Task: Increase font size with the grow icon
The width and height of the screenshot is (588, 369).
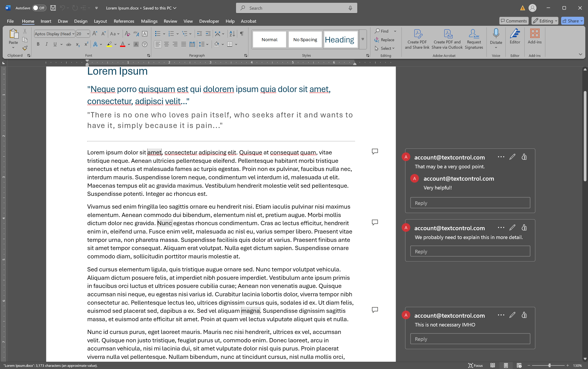Action: 95,34
